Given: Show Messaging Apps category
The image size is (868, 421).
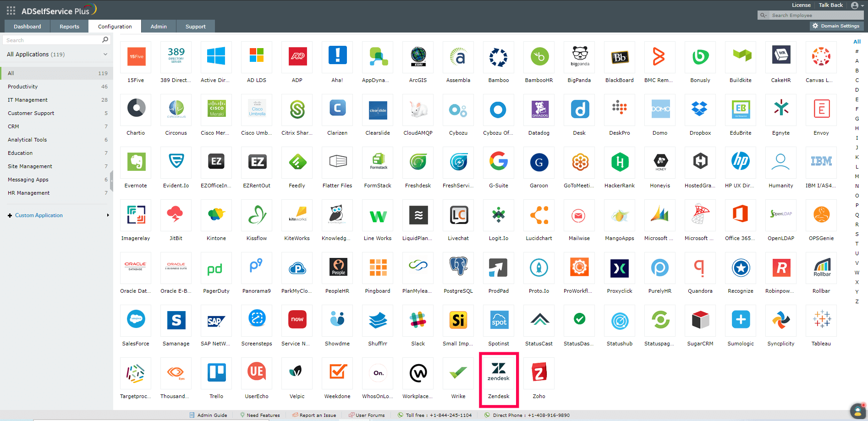Looking at the screenshot, I should coord(56,180).
